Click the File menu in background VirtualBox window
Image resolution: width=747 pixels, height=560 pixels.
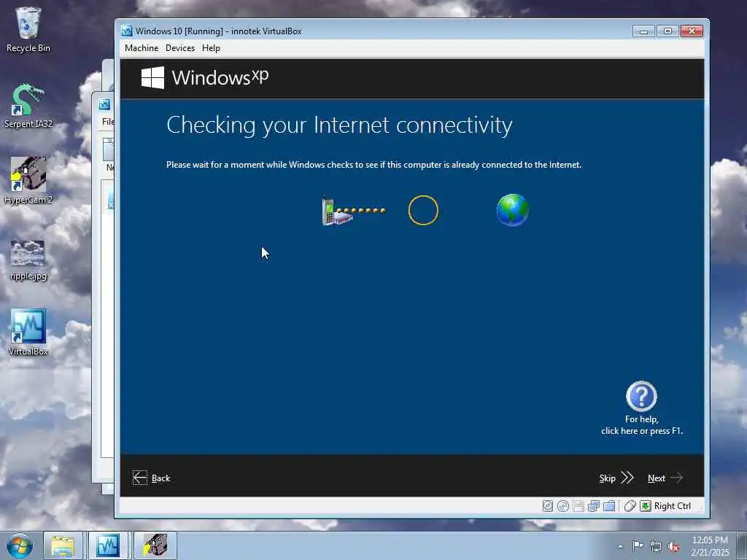(108, 122)
